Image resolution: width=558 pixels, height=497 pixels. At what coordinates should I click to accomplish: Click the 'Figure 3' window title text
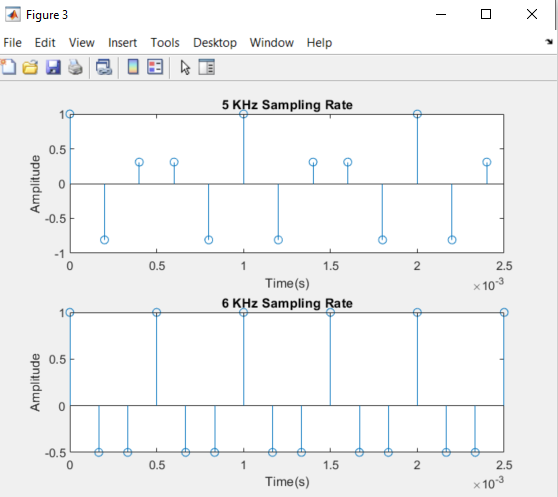pyautogui.click(x=47, y=15)
